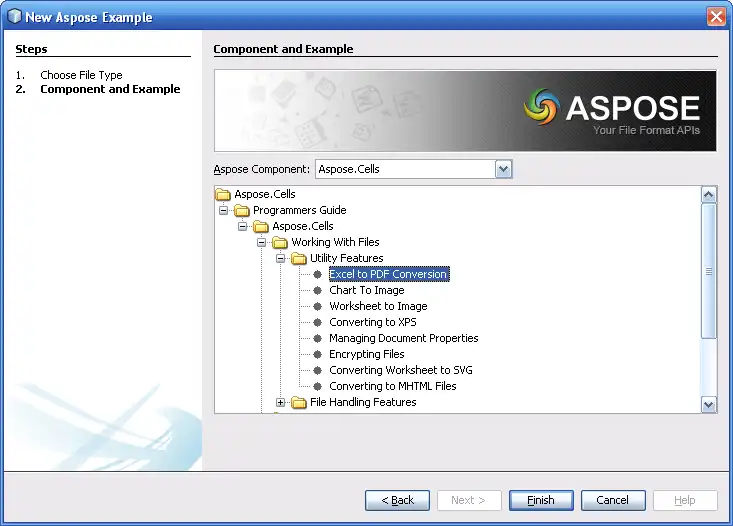Select Worksheet to Image example
This screenshot has height=526, width=733.
[x=378, y=306]
